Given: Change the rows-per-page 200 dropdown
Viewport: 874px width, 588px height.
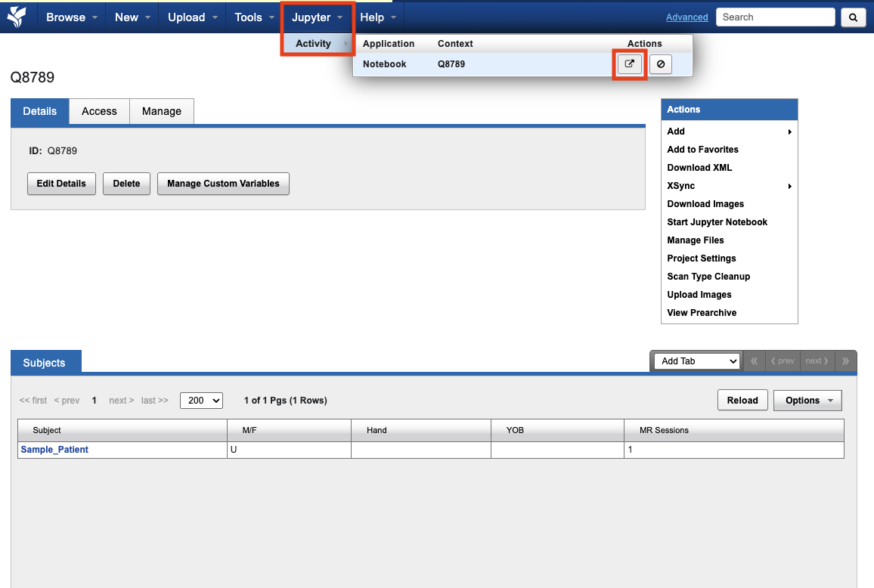Looking at the screenshot, I should coord(201,401).
